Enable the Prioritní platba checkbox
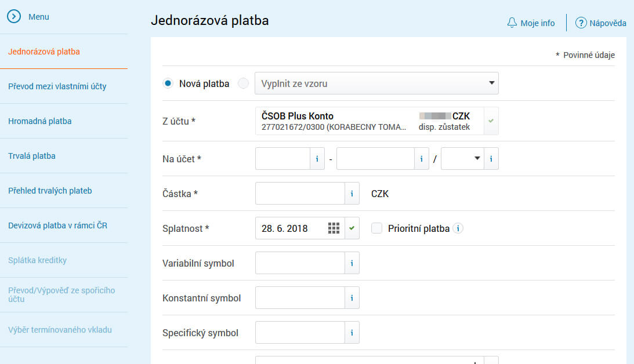 pyautogui.click(x=377, y=228)
